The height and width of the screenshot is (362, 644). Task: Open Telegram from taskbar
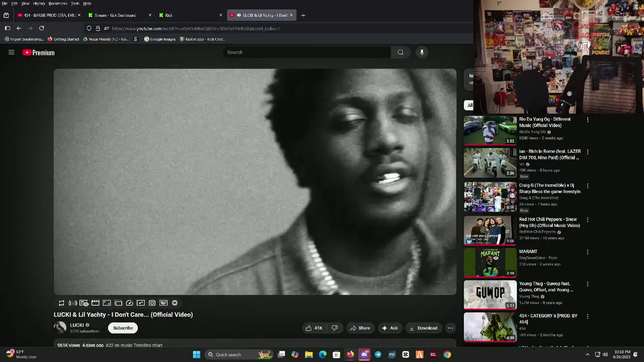378,354
